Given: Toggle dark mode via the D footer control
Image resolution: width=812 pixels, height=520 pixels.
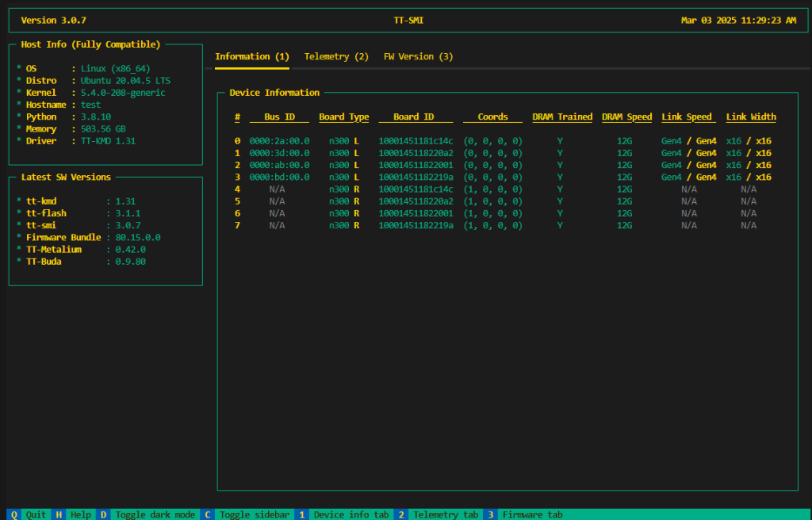Looking at the screenshot, I should 147,514.
